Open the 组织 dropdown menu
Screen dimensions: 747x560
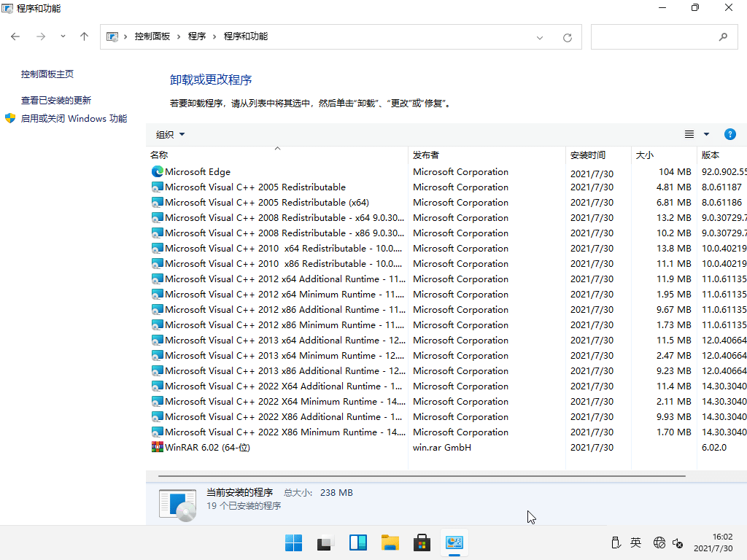point(169,134)
